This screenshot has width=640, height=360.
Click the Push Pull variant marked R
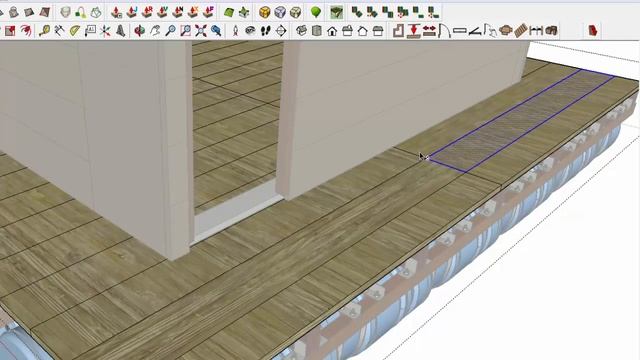pos(147,12)
